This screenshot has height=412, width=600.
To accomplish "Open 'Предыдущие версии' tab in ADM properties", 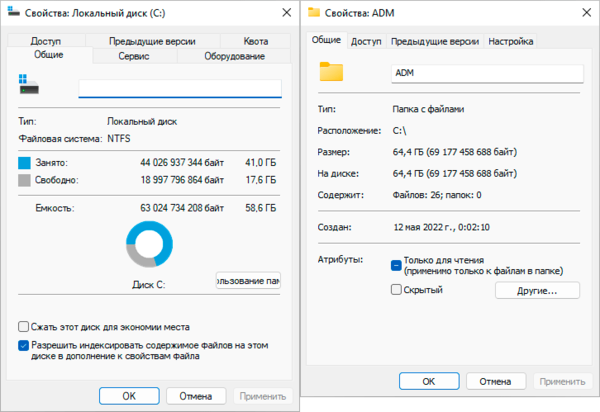I will (435, 41).
